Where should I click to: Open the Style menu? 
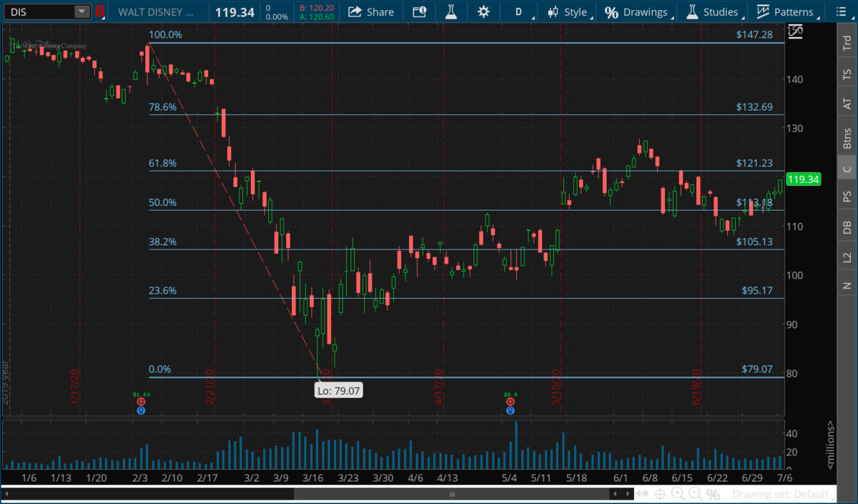click(568, 11)
